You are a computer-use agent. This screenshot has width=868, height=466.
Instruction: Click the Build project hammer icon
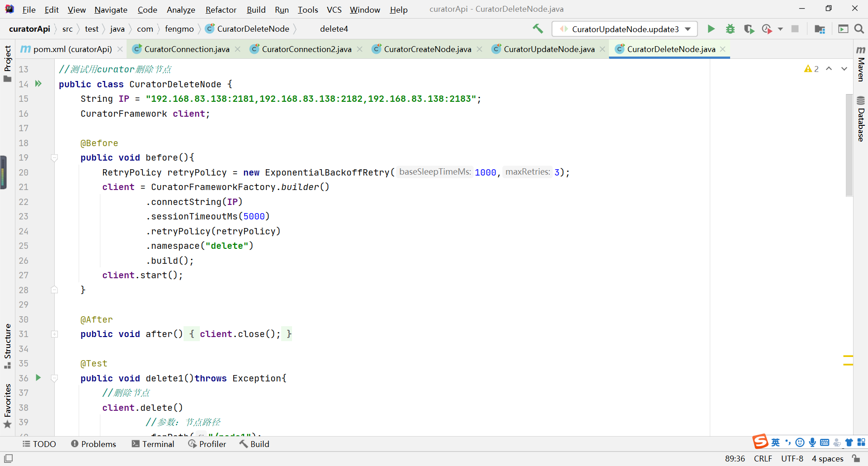[x=538, y=29]
